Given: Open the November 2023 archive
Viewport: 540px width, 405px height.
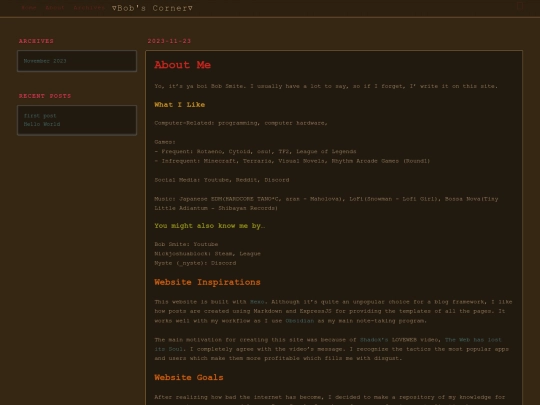Looking at the screenshot, I should click(x=45, y=61).
